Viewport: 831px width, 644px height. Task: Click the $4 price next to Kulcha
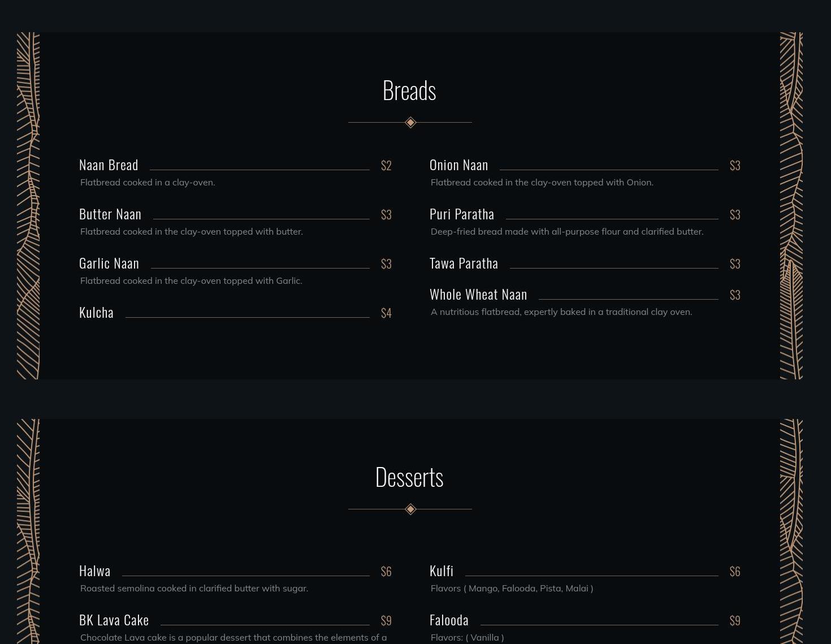point(386,313)
